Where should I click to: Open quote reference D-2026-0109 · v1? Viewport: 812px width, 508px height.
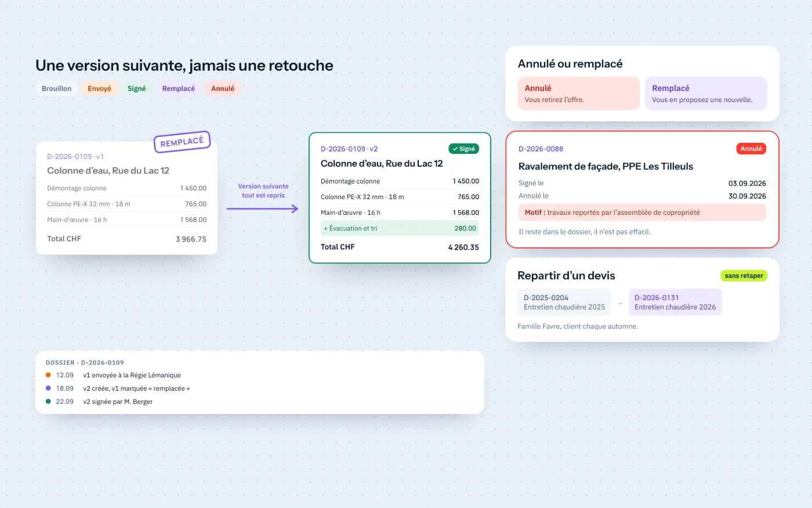[x=75, y=157]
